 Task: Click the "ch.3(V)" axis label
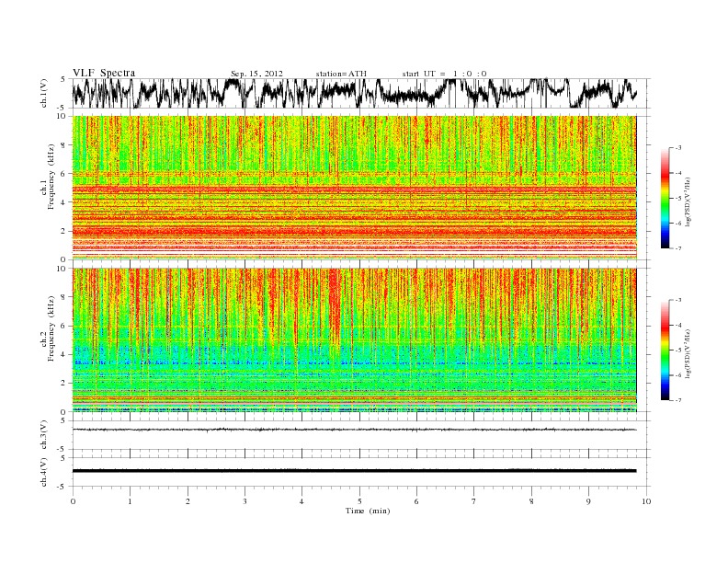click(44, 435)
